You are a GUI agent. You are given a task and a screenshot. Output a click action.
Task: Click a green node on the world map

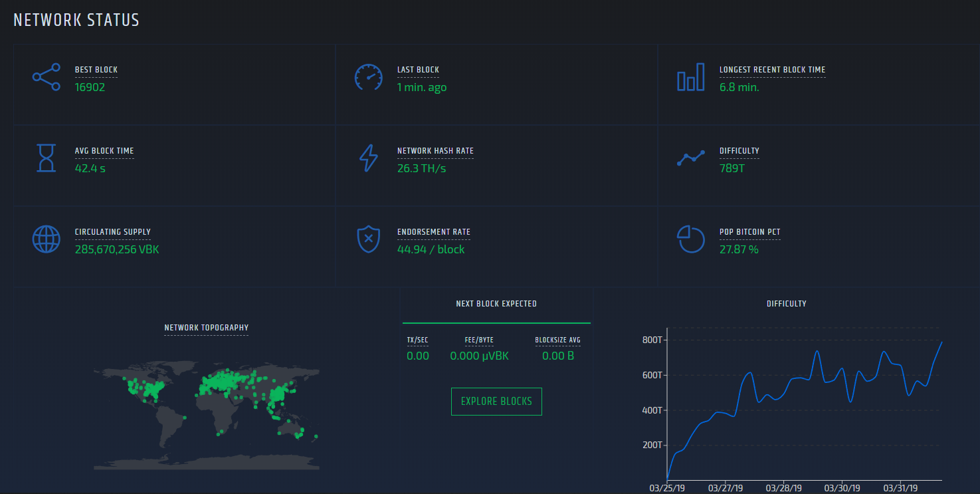point(219,382)
